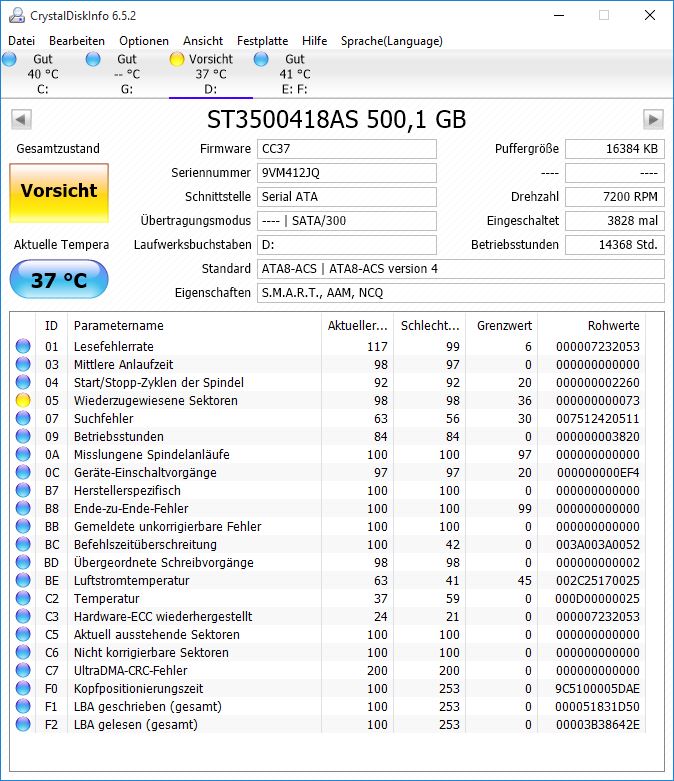This screenshot has height=781, width=674.
Task: Click the Betriebsstunden value 14368 Std.
Action: 615,245
